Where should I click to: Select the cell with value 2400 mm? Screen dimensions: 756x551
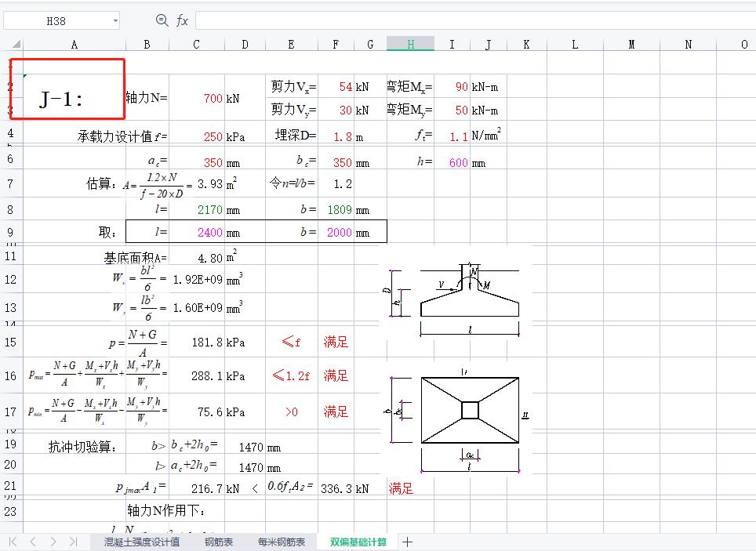tap(196, 231)
